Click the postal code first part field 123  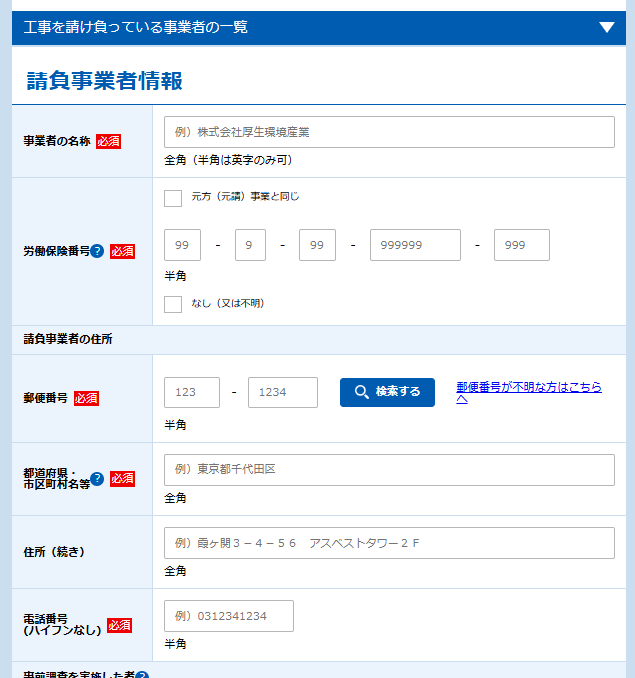[191, 392]
